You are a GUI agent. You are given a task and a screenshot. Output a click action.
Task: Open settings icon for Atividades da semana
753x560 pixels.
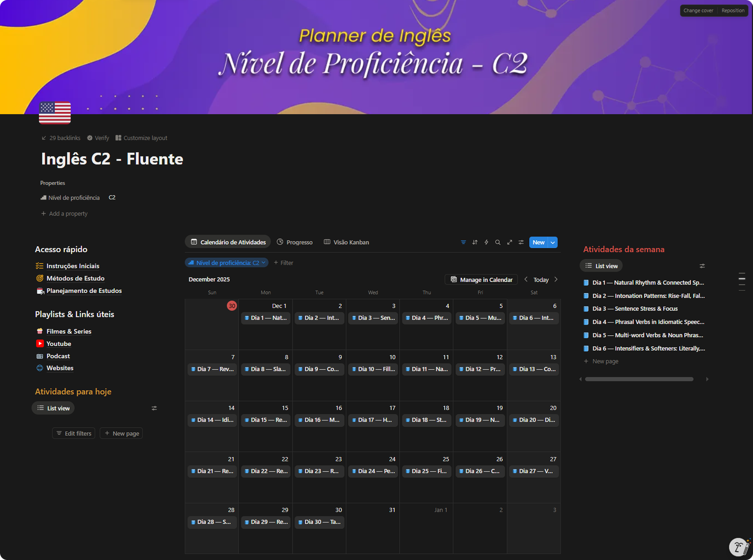pos(702,266)
